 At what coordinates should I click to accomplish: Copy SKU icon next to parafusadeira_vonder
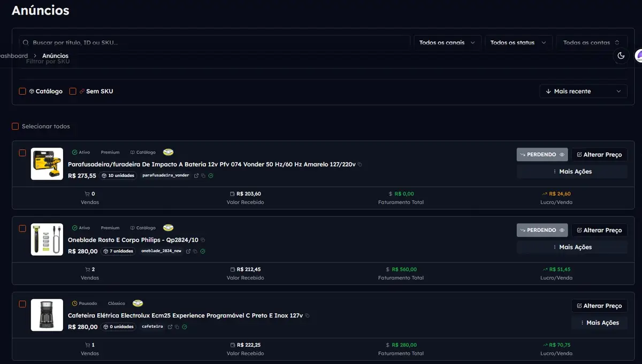click(x=203, y=176)
